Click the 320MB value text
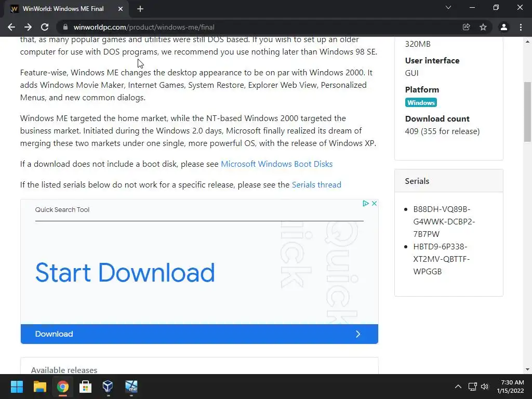 pos(418,44)
